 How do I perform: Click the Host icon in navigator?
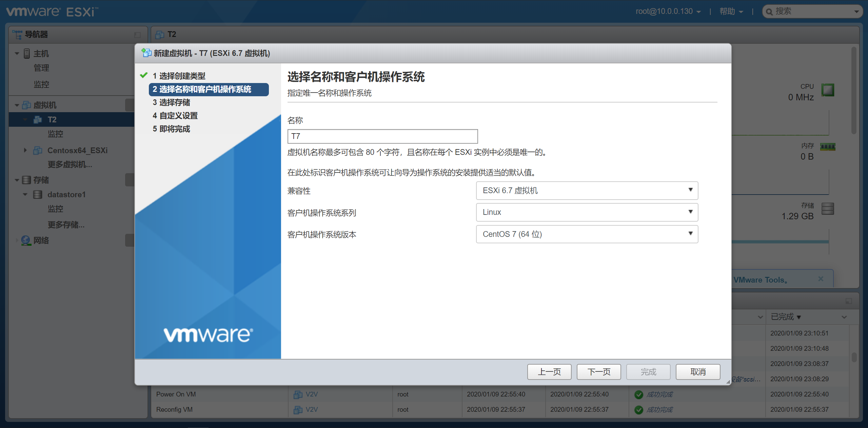pos(27,54)
